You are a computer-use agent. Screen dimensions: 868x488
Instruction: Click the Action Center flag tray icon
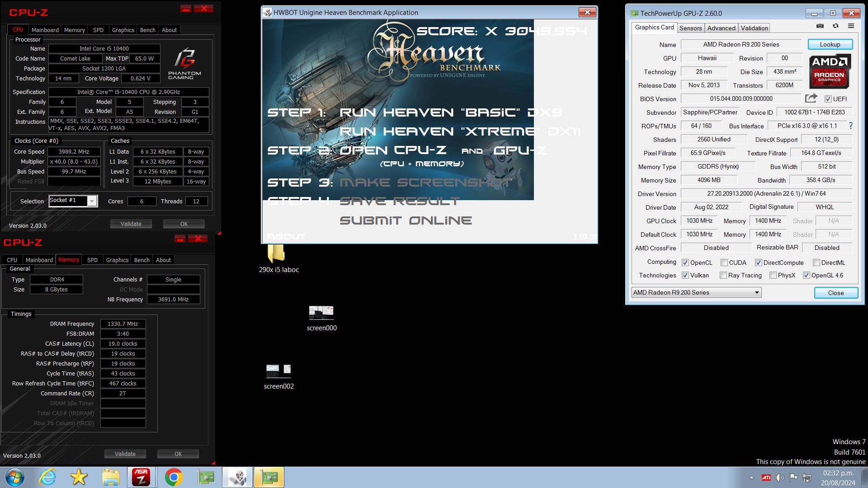pyautogui.click(x=793, y=477)
